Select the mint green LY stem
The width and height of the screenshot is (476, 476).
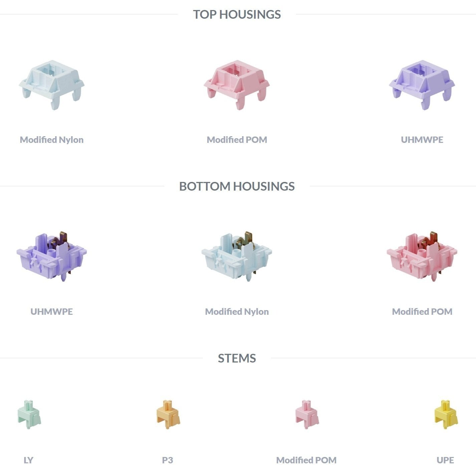click(x=29, y=414)
